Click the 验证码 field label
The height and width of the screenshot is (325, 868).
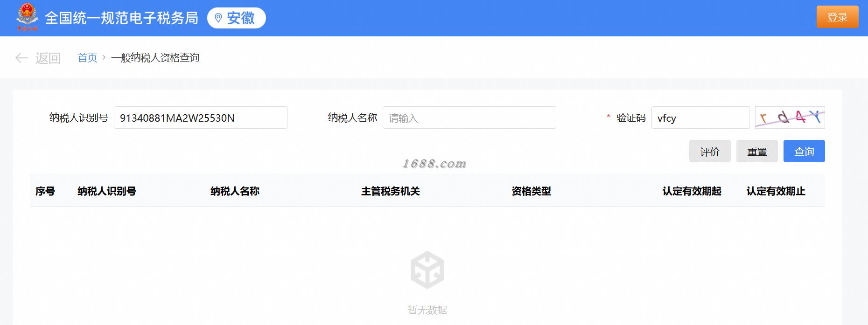(631, 118)
